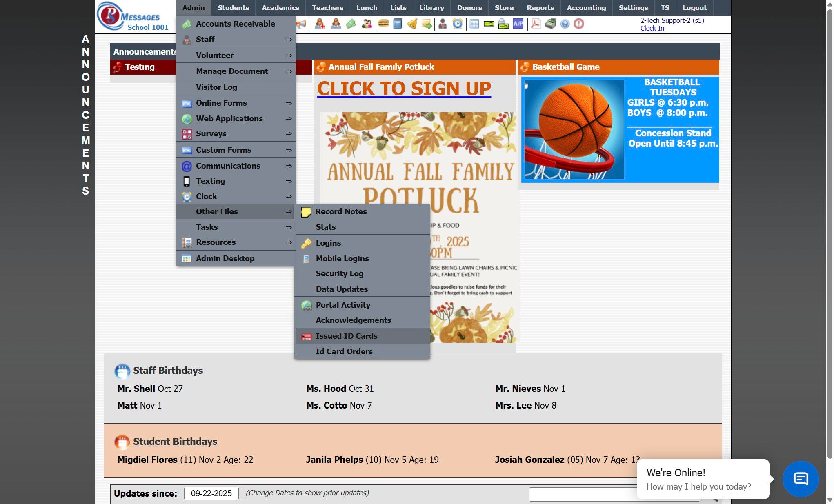
Task: Open the Accounting menu tab
Action: click(x=586, y=8)
